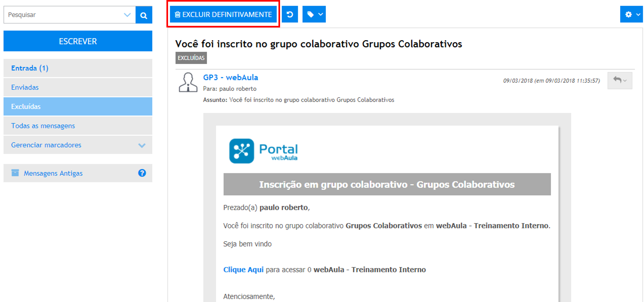644x302 pixels.
Task: Open the Entrada (1) folder
Action: click(x=30, y=68)
